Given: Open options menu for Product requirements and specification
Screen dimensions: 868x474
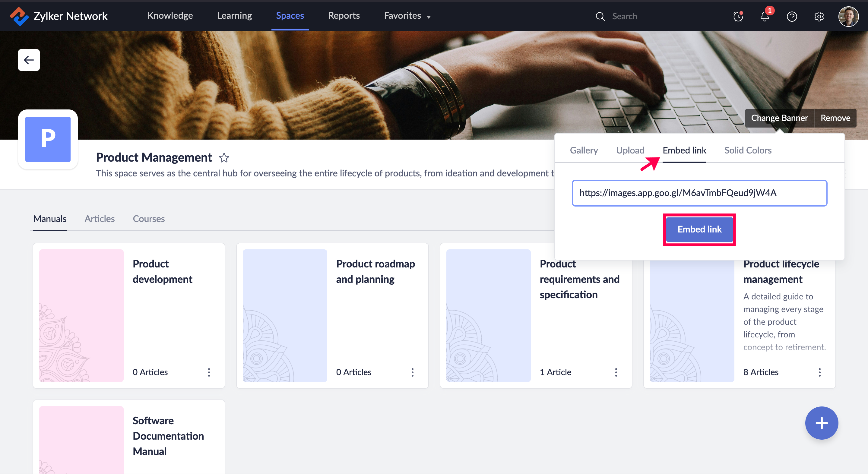Looking at the screenshot, I should 616,372.
